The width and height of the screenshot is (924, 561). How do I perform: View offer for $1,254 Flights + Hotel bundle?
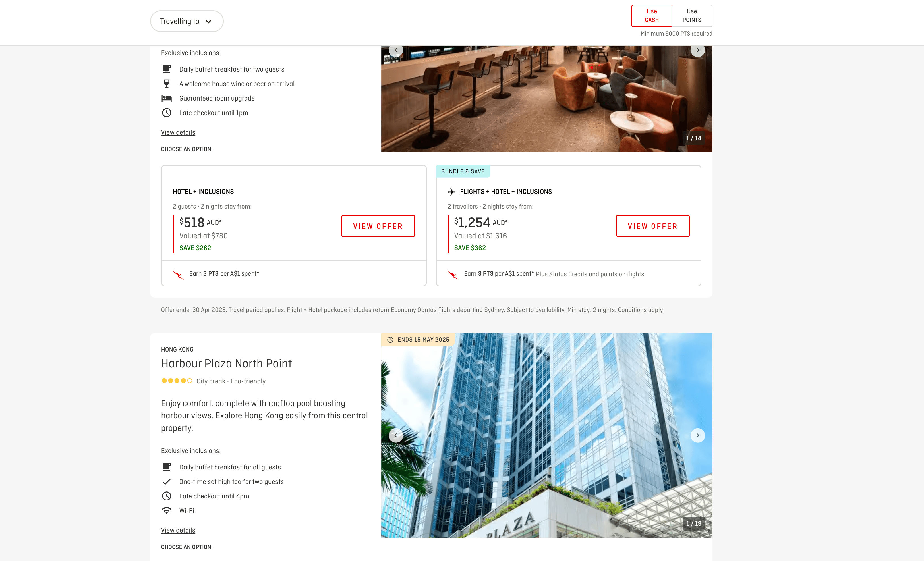652,226
